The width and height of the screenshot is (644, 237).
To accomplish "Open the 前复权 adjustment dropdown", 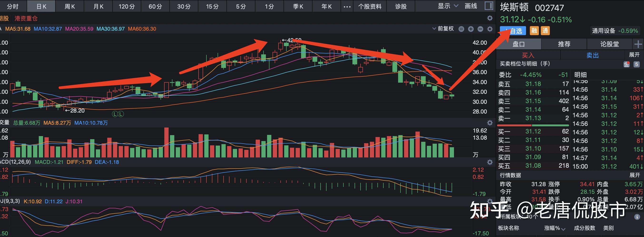I will point(443,29).
